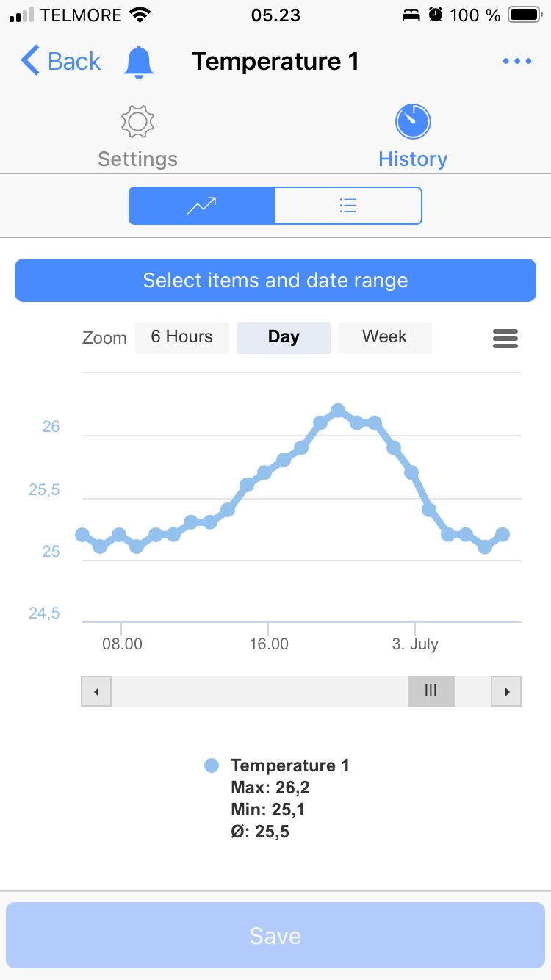Set zoom to 6 Hours
551x980 pixels.
click(x=182, y=337)
